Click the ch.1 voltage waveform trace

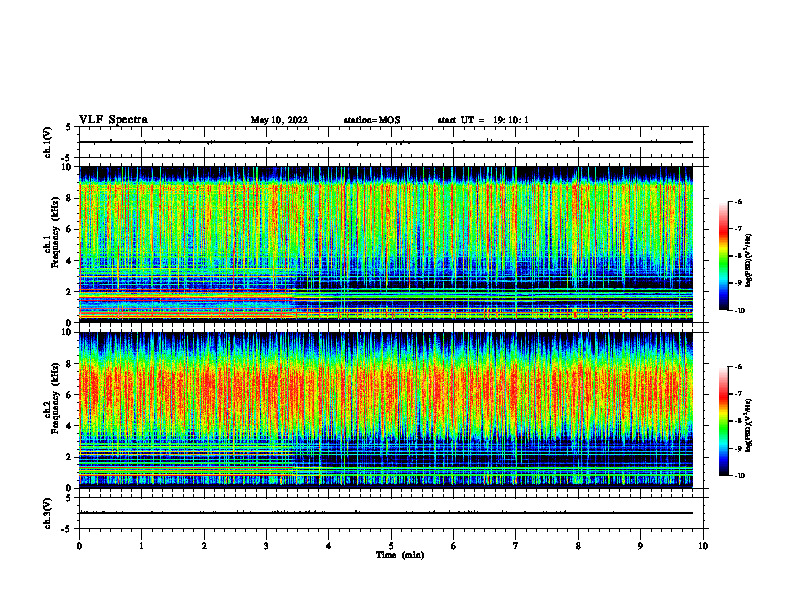[x=386, y=142]
